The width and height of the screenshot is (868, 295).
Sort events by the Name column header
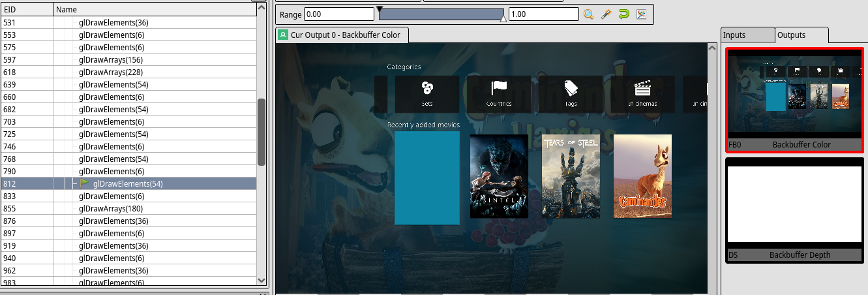coord(155,10)
